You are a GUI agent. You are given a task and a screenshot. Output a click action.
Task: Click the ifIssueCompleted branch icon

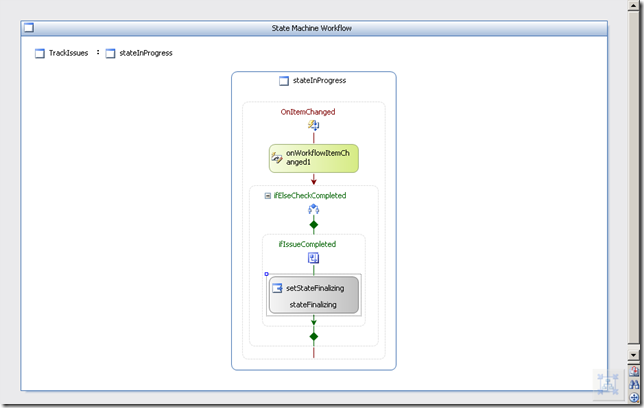[313, 258]
